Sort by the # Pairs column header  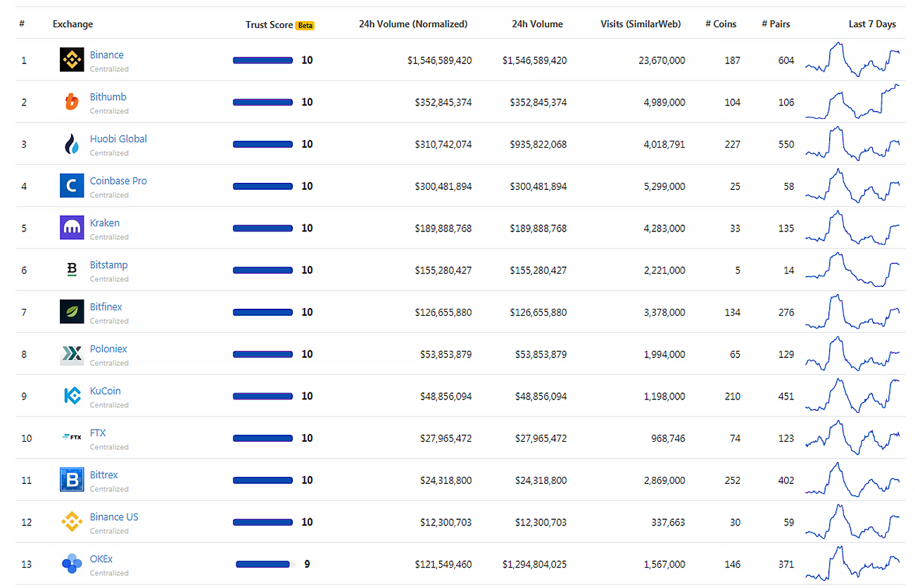(x=776, y=24)
